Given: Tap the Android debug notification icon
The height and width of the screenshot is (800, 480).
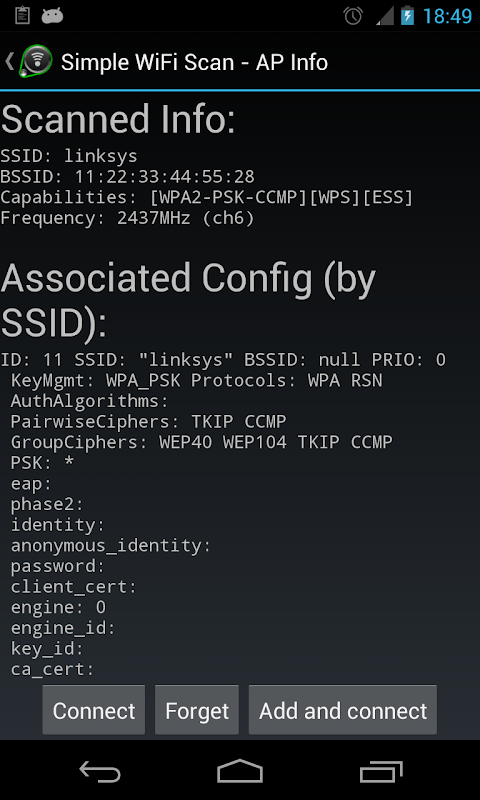Looking at the screenshot, I should (x=52, y=16).
